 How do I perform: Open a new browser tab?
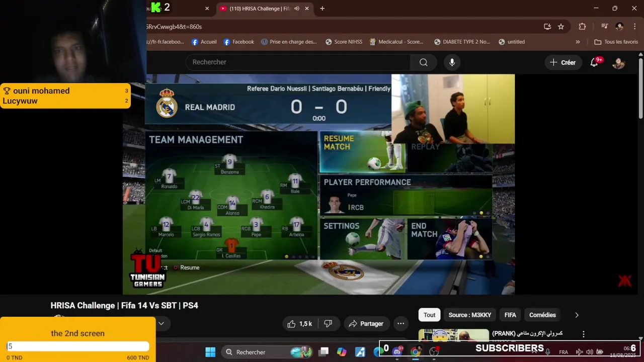[322, 9]
